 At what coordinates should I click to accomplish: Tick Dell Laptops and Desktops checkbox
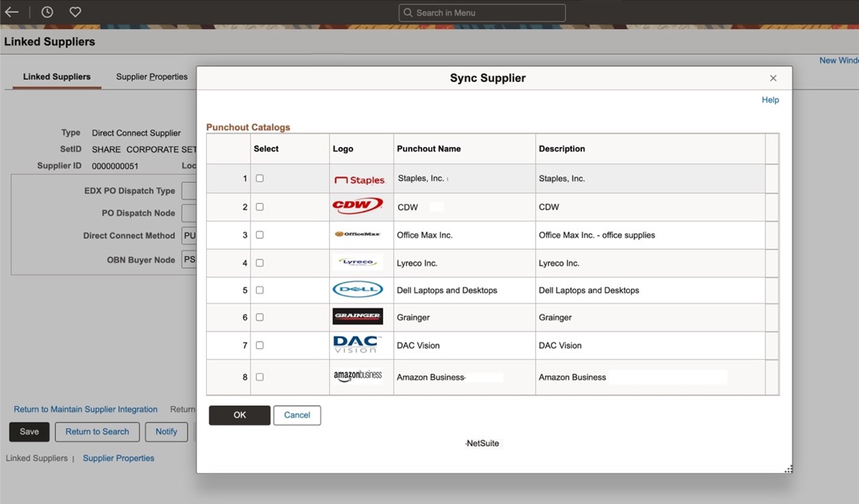[x=259, y=290]
